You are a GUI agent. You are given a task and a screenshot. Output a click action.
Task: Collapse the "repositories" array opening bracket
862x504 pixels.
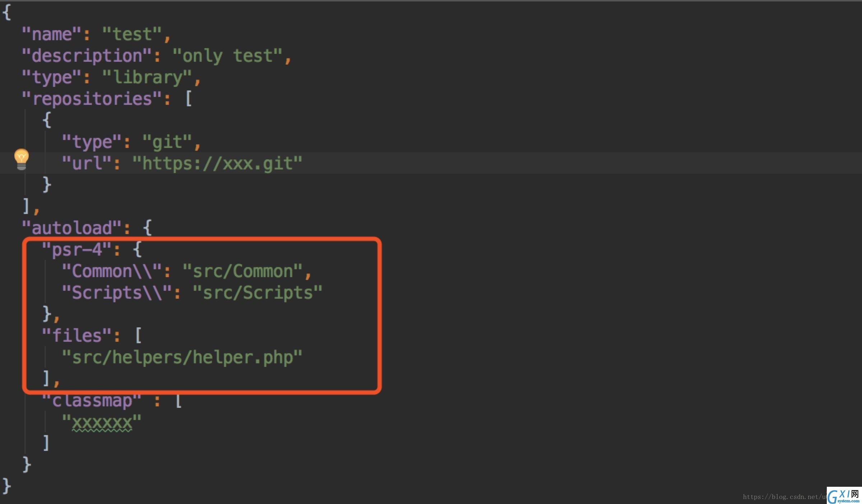pyautogui.click(x=189, y=99)
